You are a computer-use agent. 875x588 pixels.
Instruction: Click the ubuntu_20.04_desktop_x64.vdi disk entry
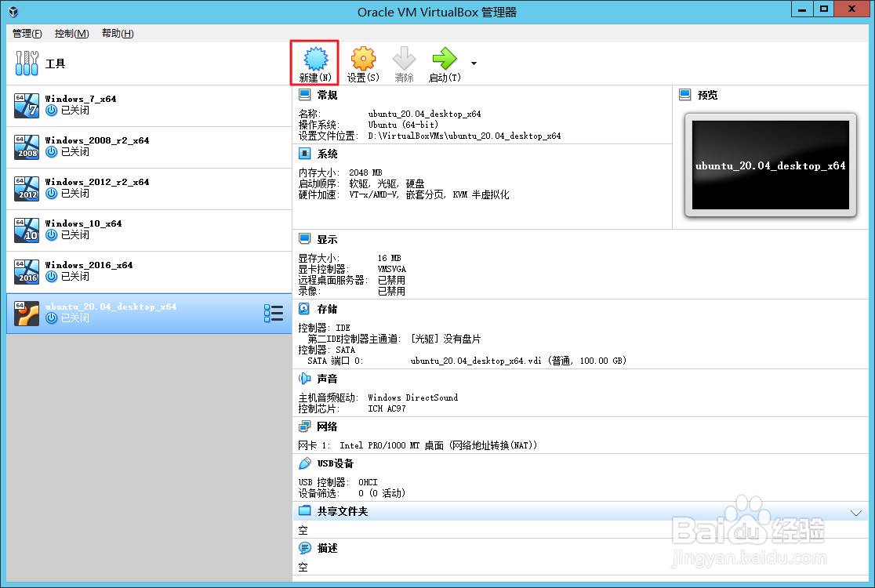[x=518, y=361]
